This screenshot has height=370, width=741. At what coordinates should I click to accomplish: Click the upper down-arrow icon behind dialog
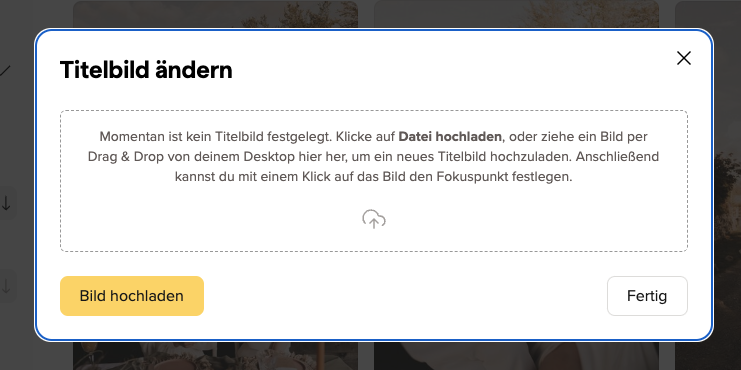pyautogui.click(x=6, y=204)
